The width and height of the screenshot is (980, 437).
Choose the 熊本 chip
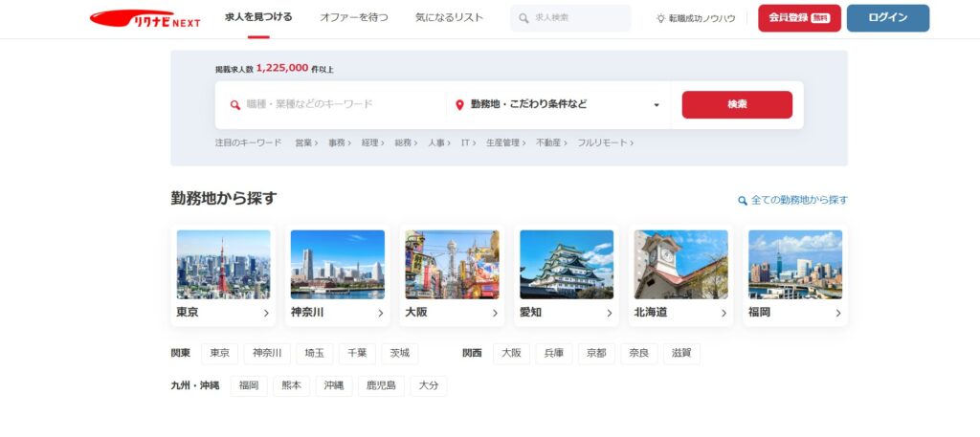pos(291,385)
